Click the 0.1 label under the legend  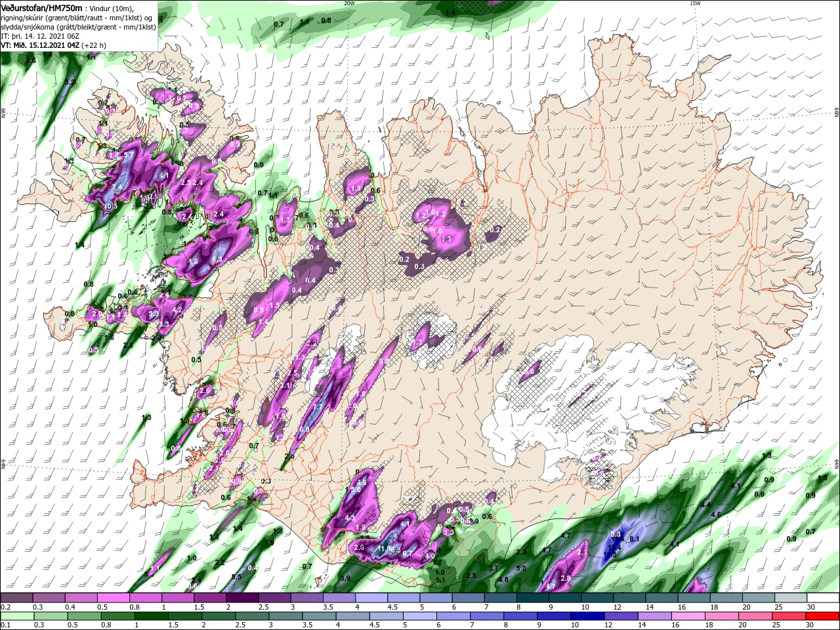[x=5, y=625]
